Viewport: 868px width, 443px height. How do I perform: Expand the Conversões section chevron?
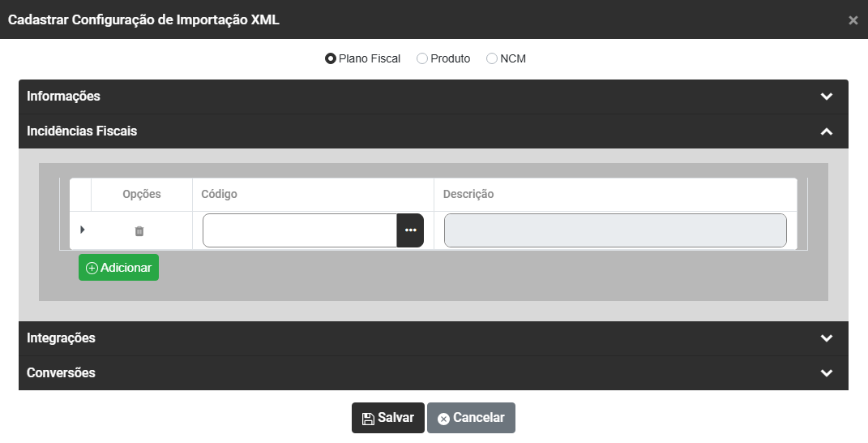(826, 373)
